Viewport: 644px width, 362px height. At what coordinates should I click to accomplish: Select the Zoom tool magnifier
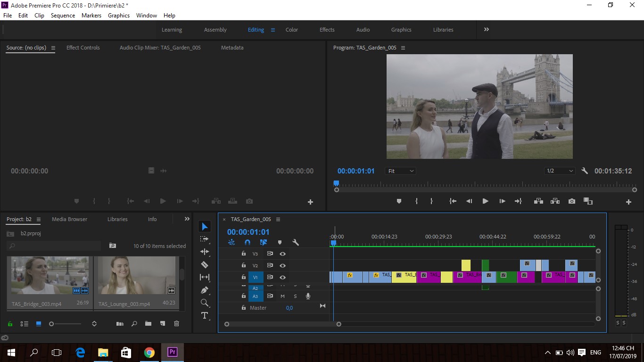tap(205, 303)
